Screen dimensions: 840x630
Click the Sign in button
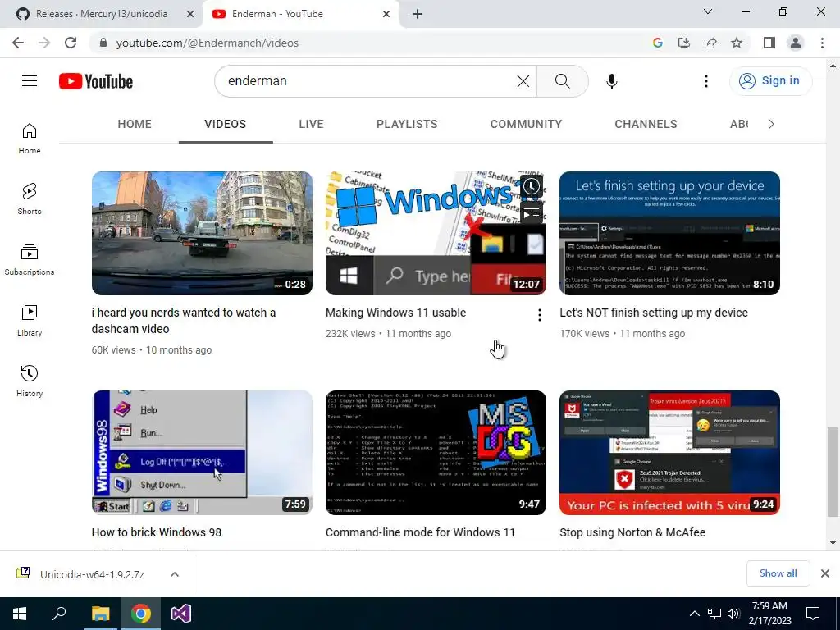tap(770, 81)
